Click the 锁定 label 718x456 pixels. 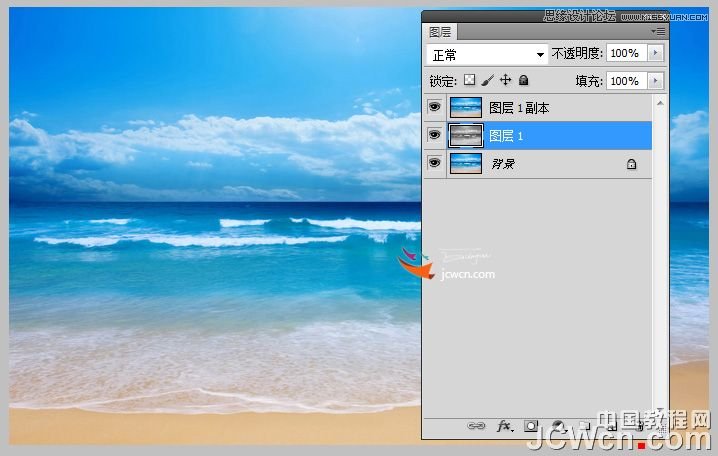click(443, 81)
